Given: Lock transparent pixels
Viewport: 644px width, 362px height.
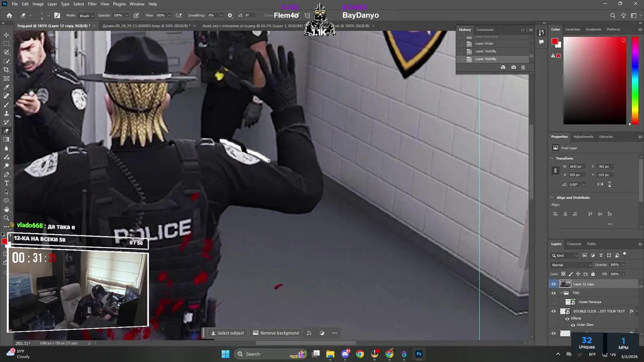Looking at the screenshot, I should [x=564, y=274].
